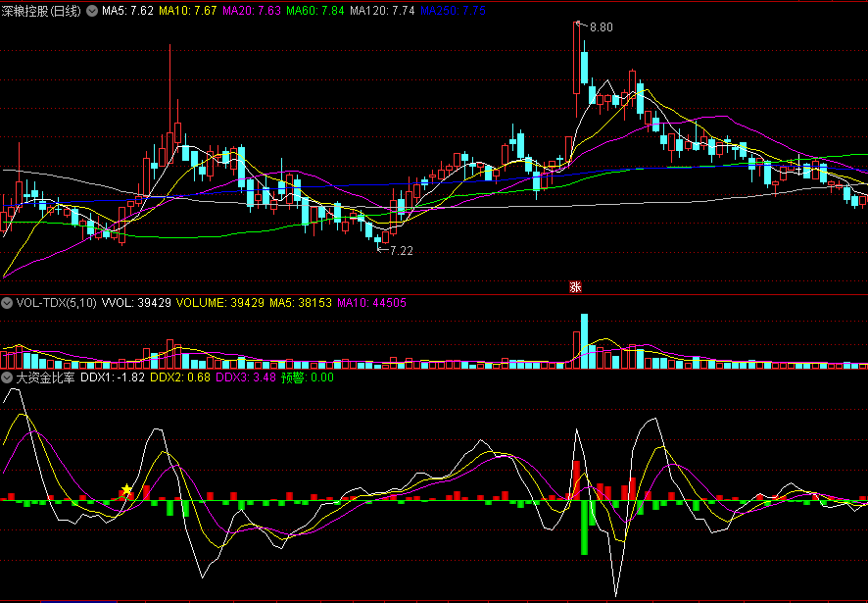Select the MA5: 7.62 label
The width and height of the screenshot is (868, 603).
point(127,11)
